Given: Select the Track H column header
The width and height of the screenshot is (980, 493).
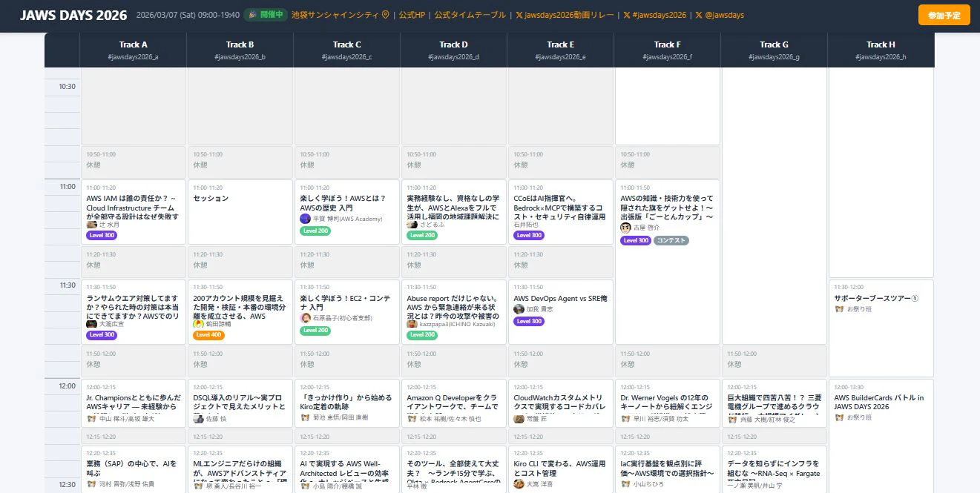Looking at the screenshot, I should click(881, 50).
